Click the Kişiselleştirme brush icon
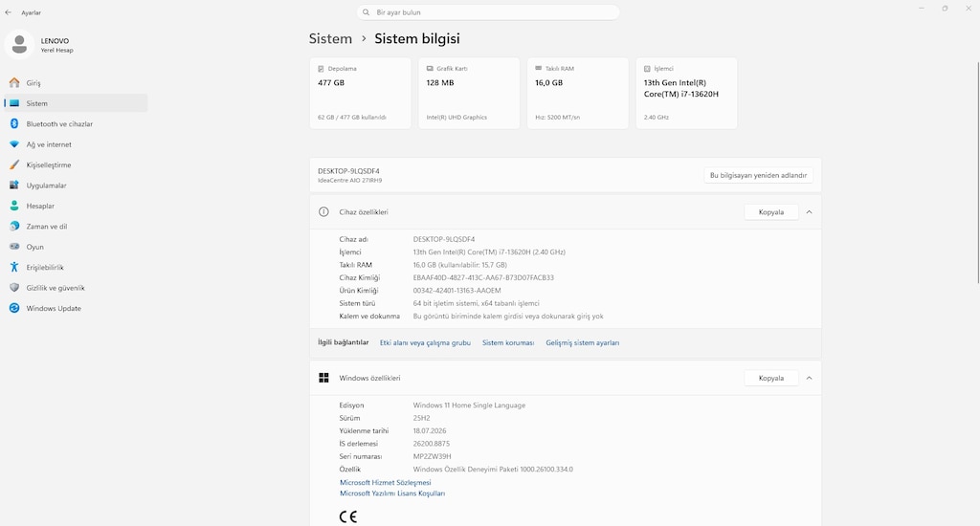The height and width of the screenshot is (526, 980). coord(14,164)
